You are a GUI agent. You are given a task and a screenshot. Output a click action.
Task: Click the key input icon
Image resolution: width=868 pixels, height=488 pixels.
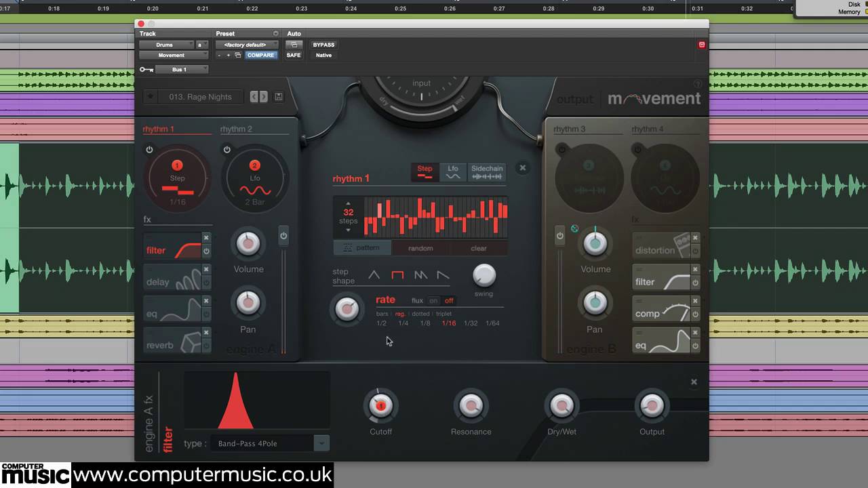click(146, 70)
